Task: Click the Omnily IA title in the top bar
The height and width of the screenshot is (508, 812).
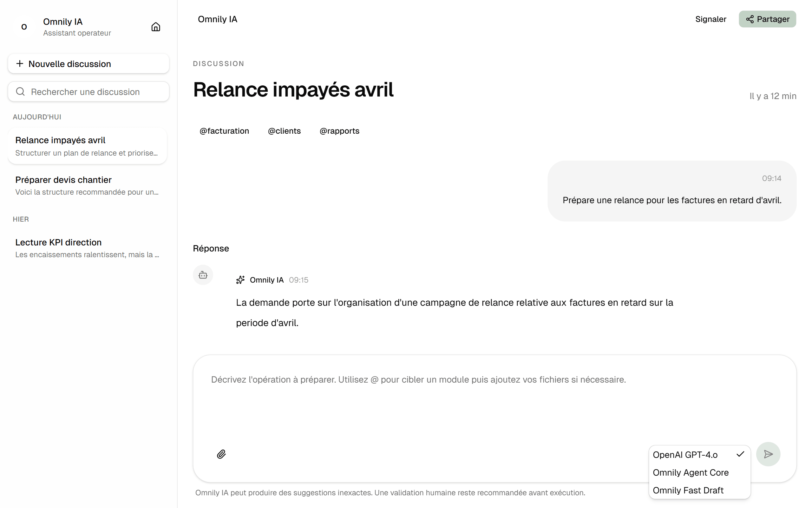Action: pos(217,19)
